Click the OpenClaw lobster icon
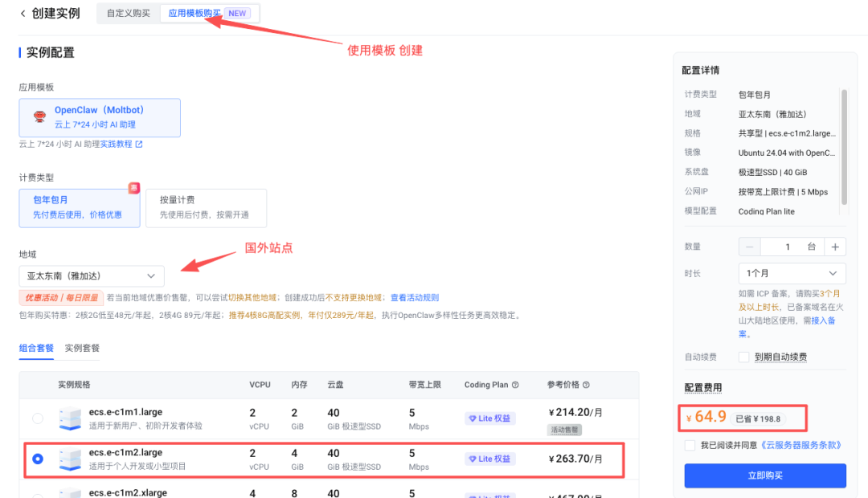The width and height of the screenshot is (868, 498). [x=39, y=116]
